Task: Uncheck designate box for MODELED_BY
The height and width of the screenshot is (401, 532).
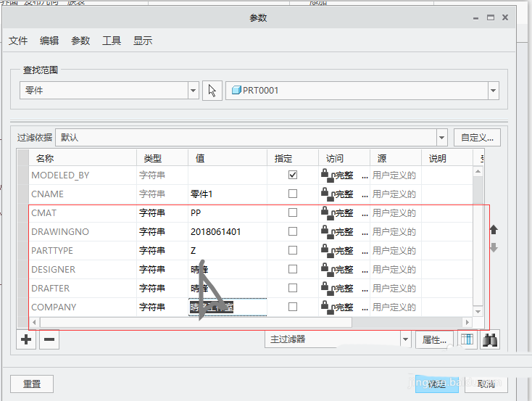Action: pyautogui.click(x=293, y=175)
